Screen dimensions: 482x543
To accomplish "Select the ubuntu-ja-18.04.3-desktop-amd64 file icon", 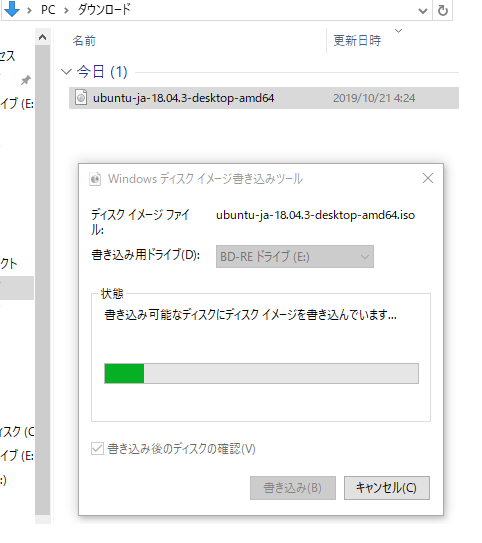I will tap(81, 97).
